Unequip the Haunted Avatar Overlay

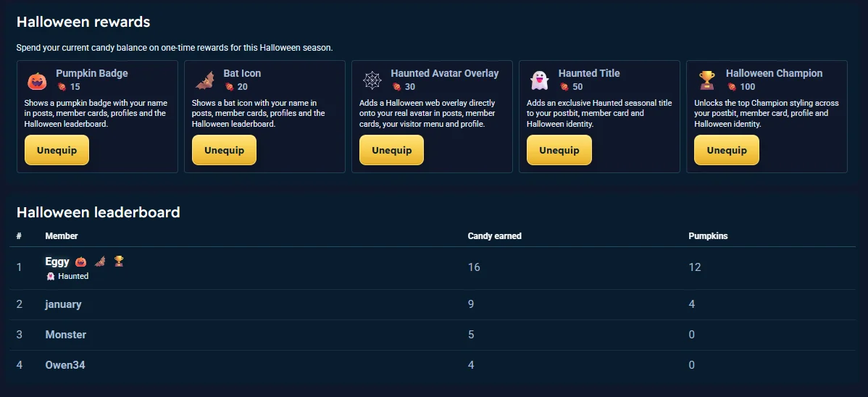tap(391, 150)
